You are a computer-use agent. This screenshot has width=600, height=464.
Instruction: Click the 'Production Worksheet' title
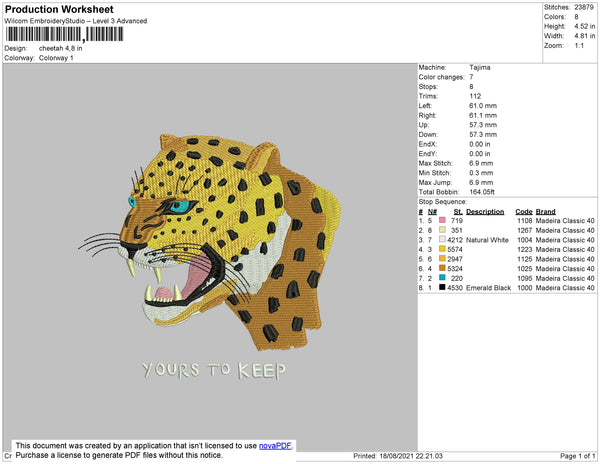pos(59,10)
